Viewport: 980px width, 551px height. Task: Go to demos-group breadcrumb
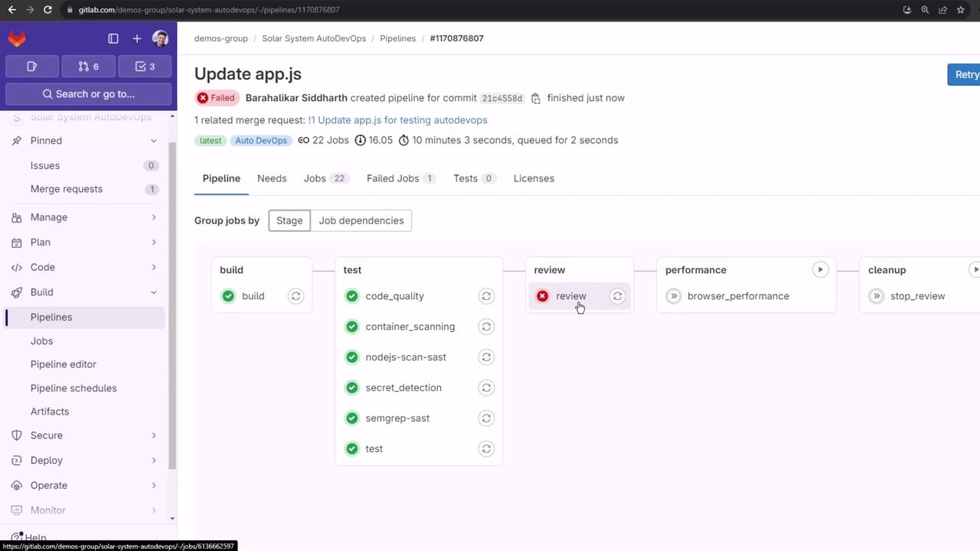click(221, 38)
